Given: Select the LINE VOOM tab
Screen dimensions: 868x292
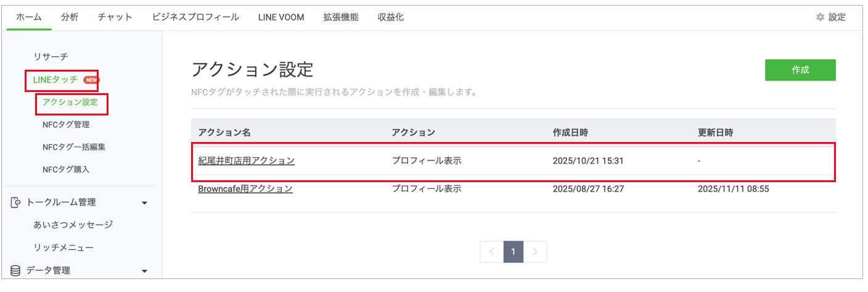Looking at the screenshot, I should [x=281, y=17].
